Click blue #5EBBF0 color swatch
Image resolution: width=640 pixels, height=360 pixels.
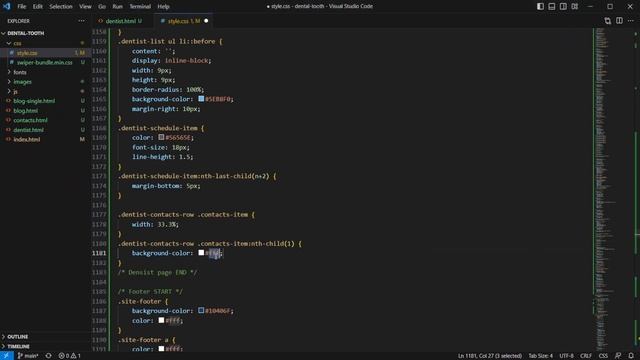tap(201, 99)
